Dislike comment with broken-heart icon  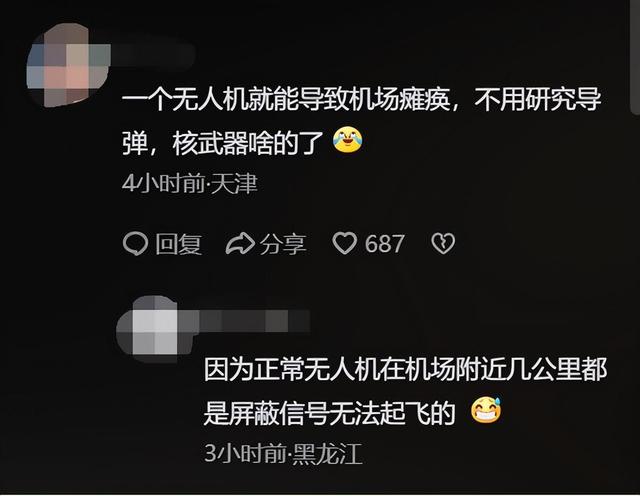[443, 244]
